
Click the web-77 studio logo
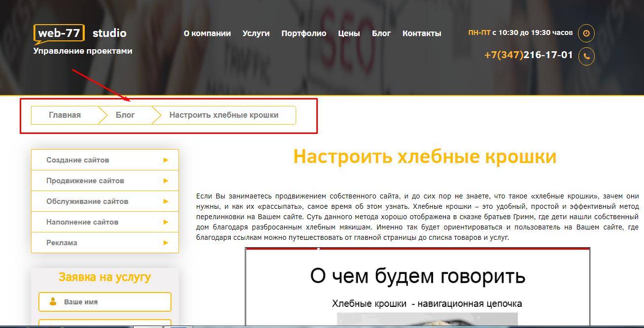point(80,34)
